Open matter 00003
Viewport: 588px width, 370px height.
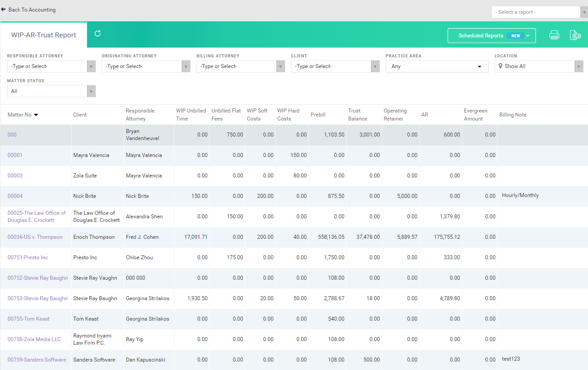(x=15, y=176)
